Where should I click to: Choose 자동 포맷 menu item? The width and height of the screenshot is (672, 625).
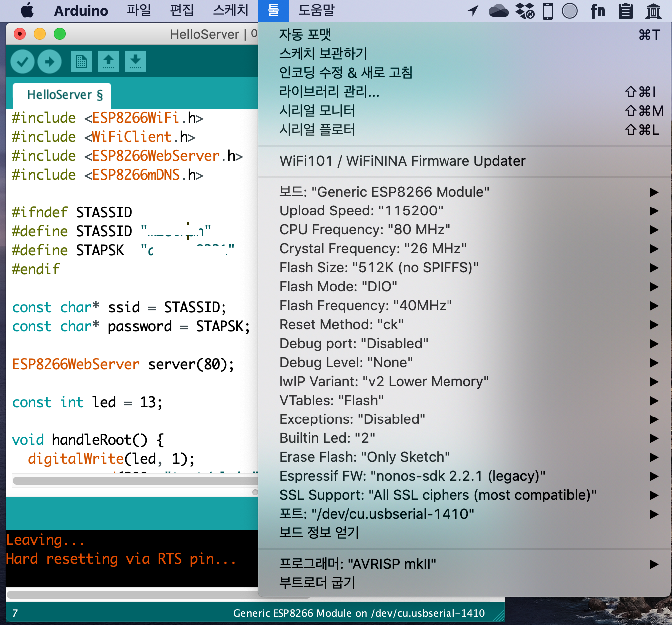point(464,35)
